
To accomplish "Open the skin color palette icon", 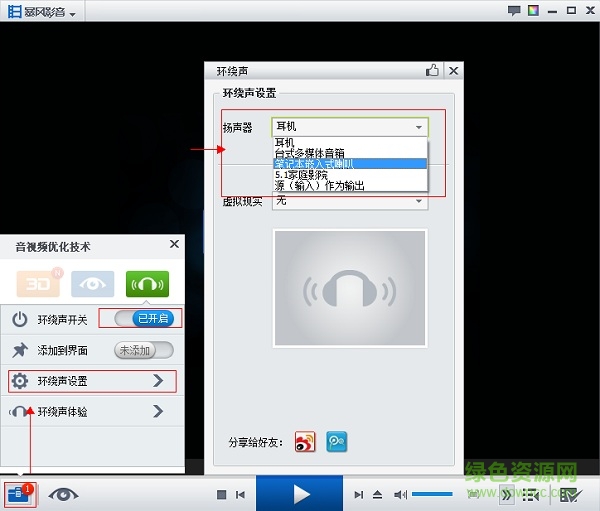I will 535,11.
